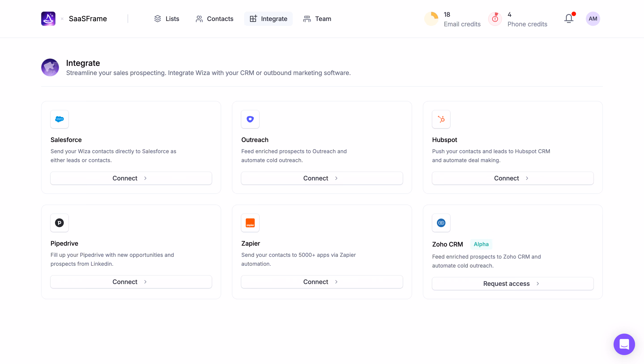The width and height of the screenshot is (644, 364).
Task: Click the 18 Email credits text
Action: click(462, 19)
